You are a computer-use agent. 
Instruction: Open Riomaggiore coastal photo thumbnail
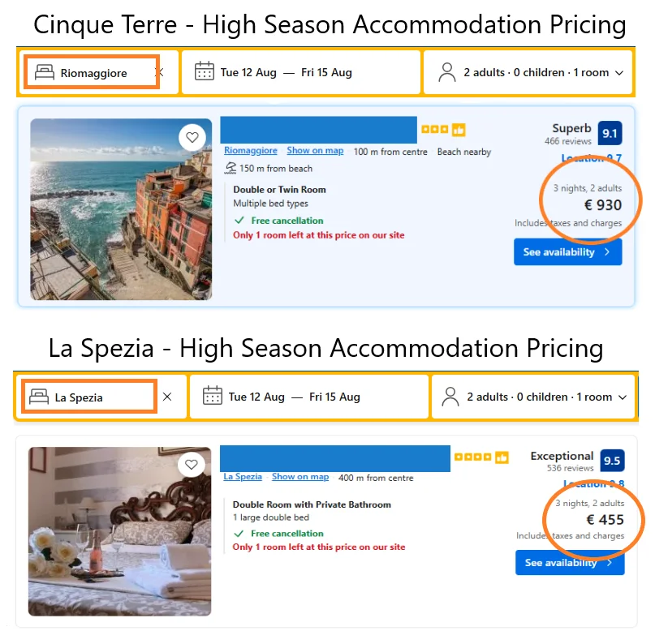[121, 209]
